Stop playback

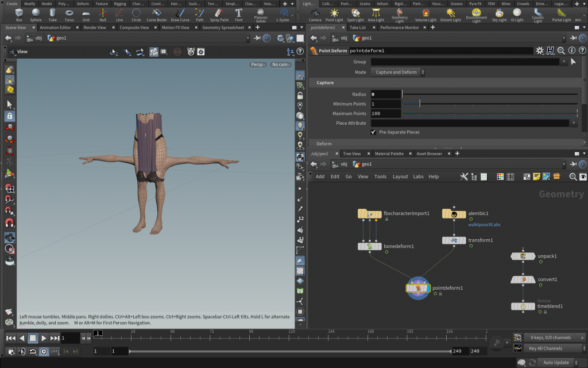[x=33, y=338]
